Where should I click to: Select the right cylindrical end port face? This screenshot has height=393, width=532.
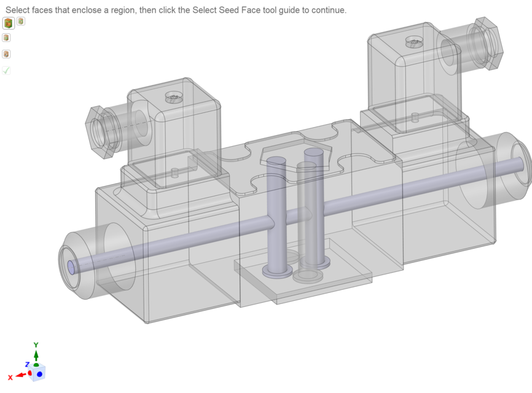[x=509, y=150]
